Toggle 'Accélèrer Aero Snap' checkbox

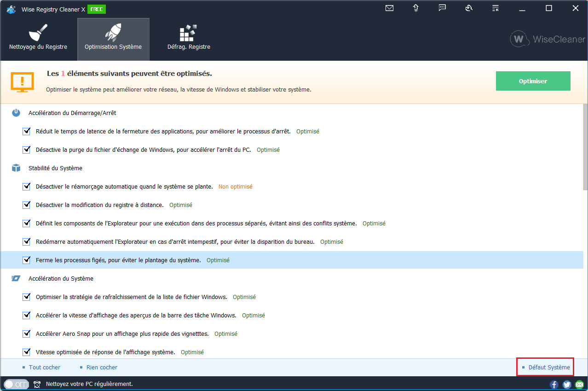[26, 333]
